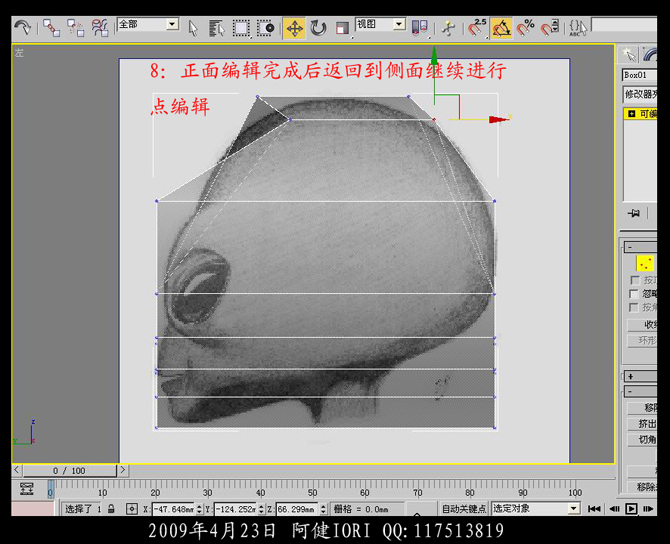Click the Next Frame playback button

[x=648, y=509]
